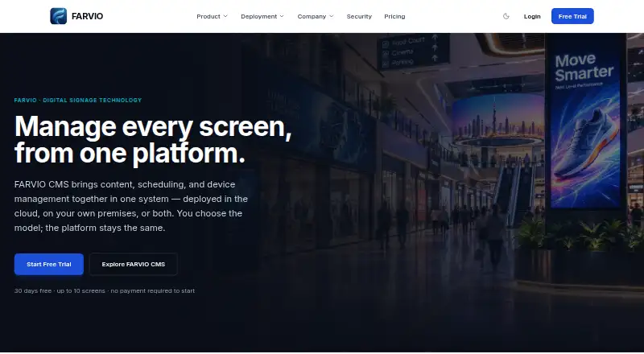Click the FARVIO brand name text

(87, 16)
